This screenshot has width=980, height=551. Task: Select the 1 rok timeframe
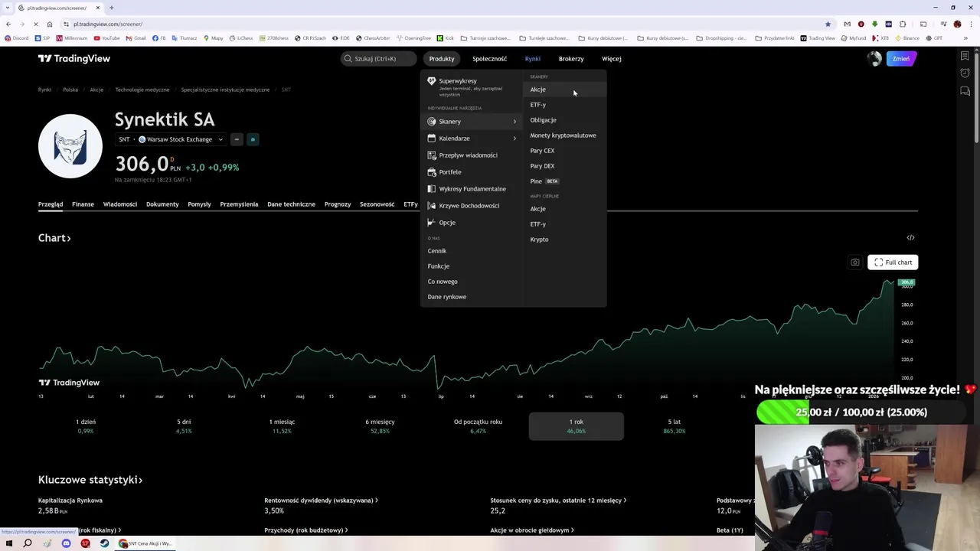coord(576,426)
